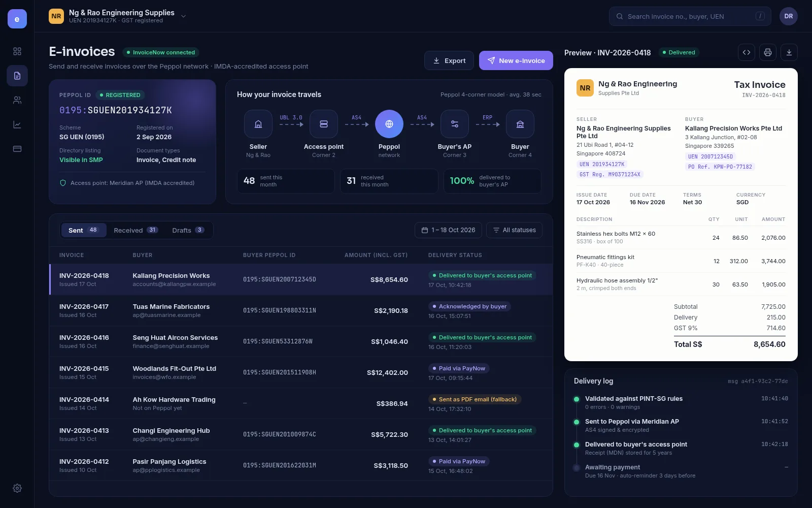Open the payments card icon in sidebar

(x=17, y=149)
